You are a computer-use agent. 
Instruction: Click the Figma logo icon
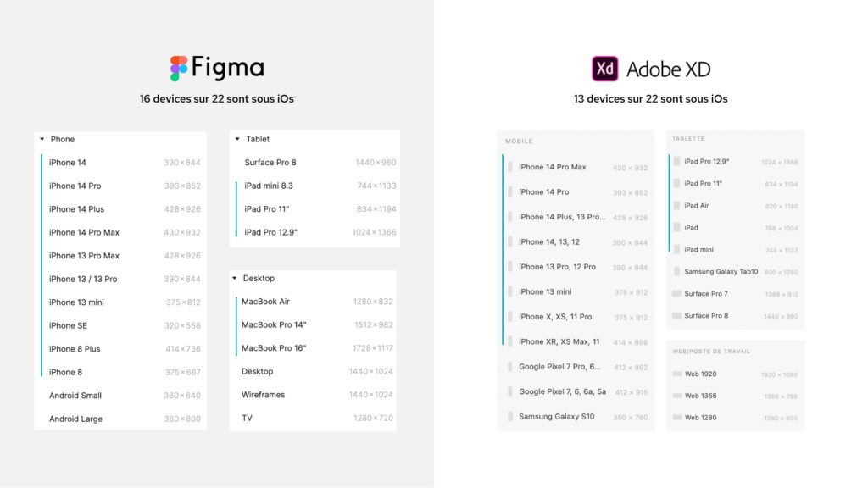[x=178, y=69]
